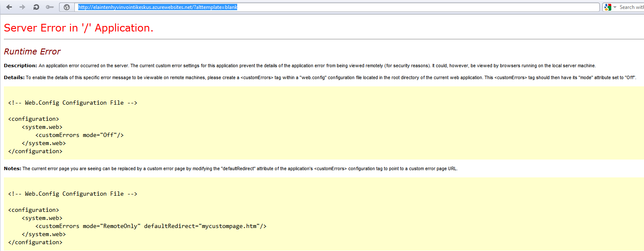
Task: Open the password key wand icon
Action: [x=50, y=7]
